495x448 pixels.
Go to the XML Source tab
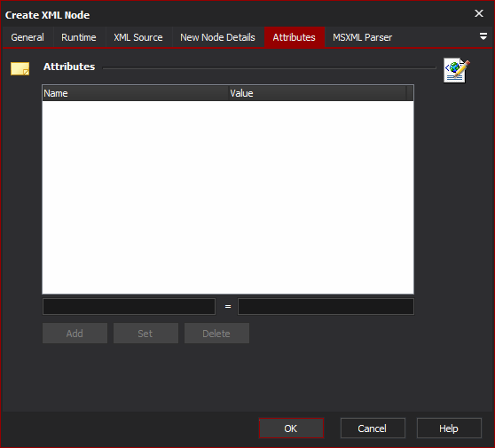click(138, 37)
